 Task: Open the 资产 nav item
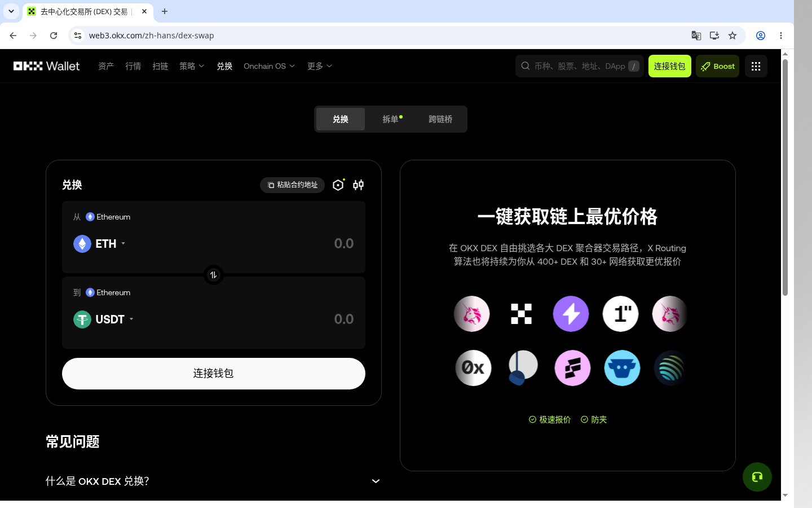[x=105, y=66]
